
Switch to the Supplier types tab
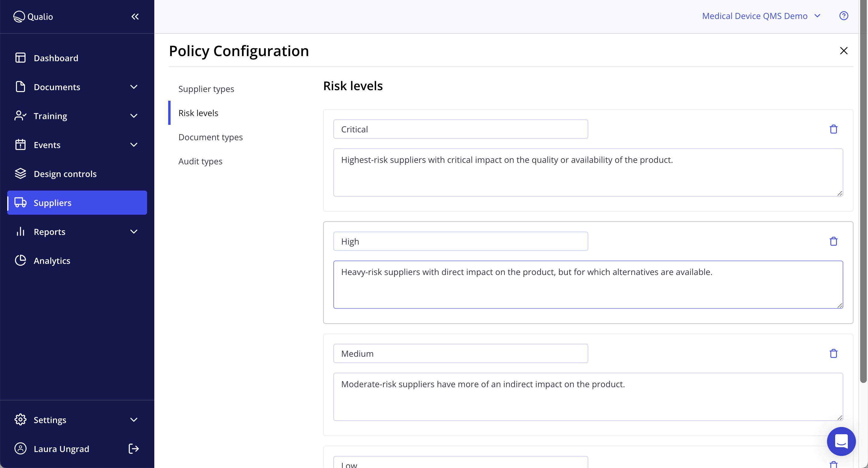[206, 89]
